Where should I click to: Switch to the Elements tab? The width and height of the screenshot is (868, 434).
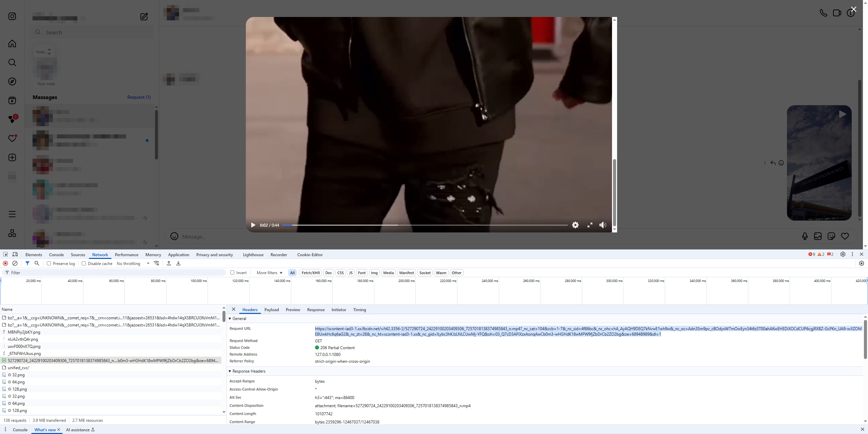pos(34,255)
